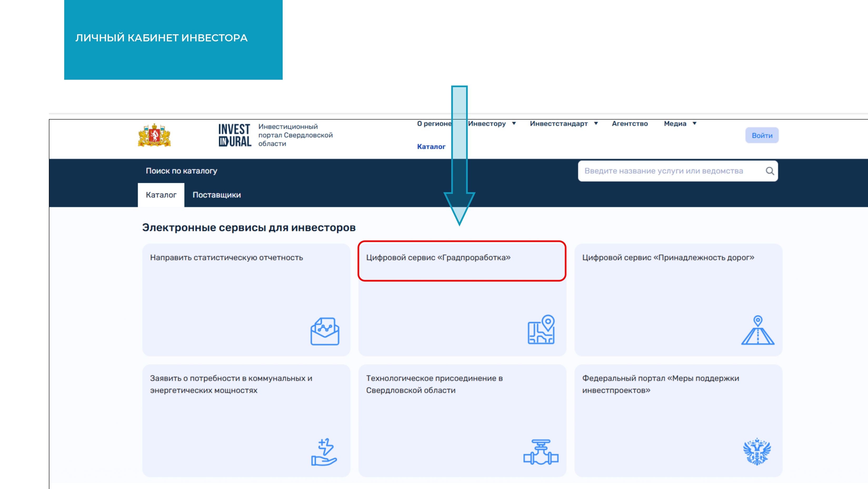Expand the Медиа dropdown menu
The width and height of the screenshot is (868, 489).
680,123
